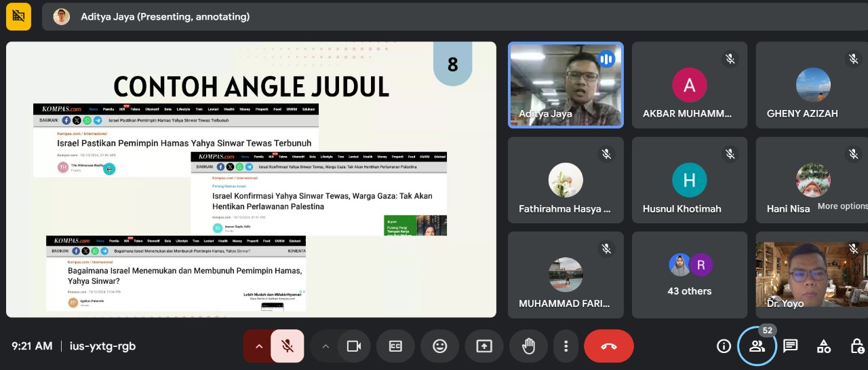Click the shared presentation slide area
This screenshot has height=370, width=868.
click(x=251, y=179)
